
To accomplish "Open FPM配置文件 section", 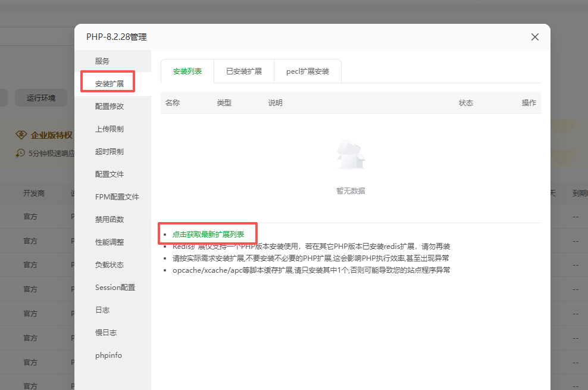I will coord(117,197).
